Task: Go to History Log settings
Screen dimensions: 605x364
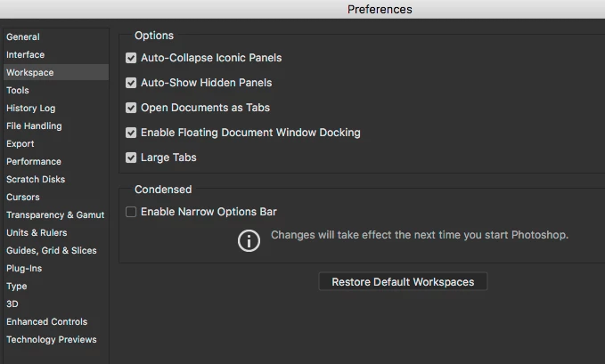Action: [x=31, y=108]
